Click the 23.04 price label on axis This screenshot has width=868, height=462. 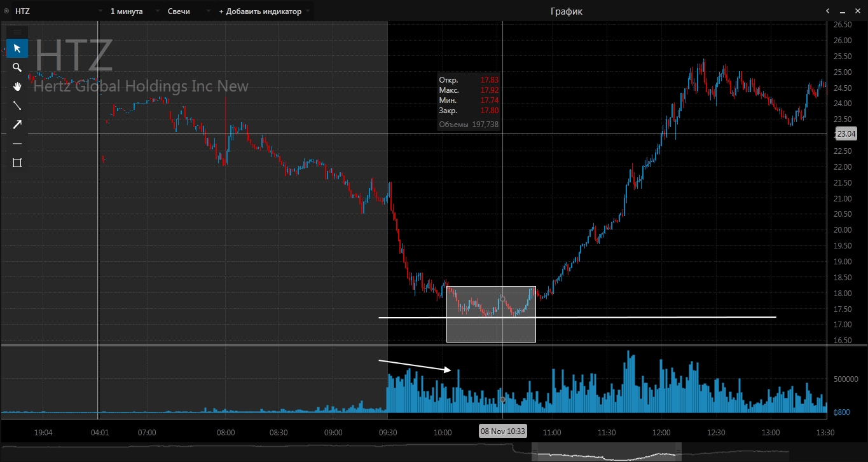846,134
